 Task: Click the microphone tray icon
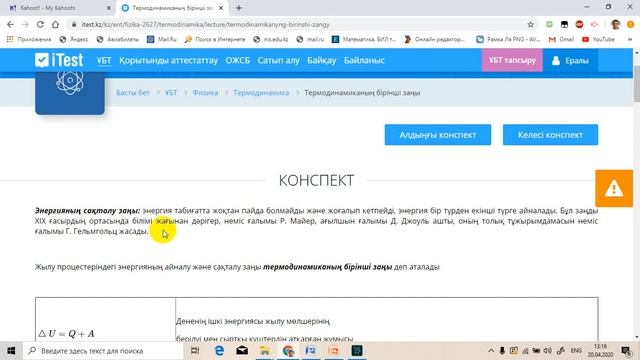coord(502,351)
